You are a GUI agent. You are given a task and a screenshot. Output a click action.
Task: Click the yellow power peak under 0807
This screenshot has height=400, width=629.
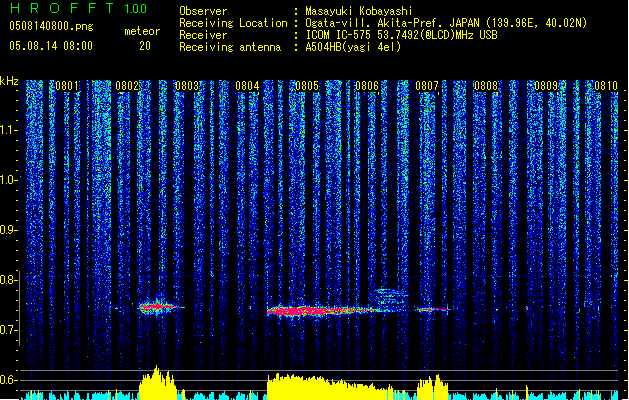[x=432, y=387]
